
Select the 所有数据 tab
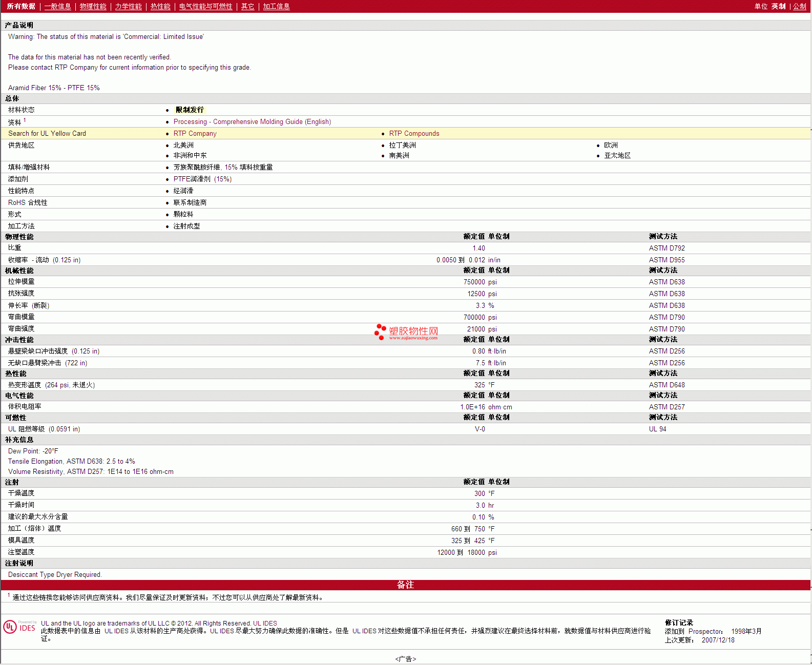[21, 7]
